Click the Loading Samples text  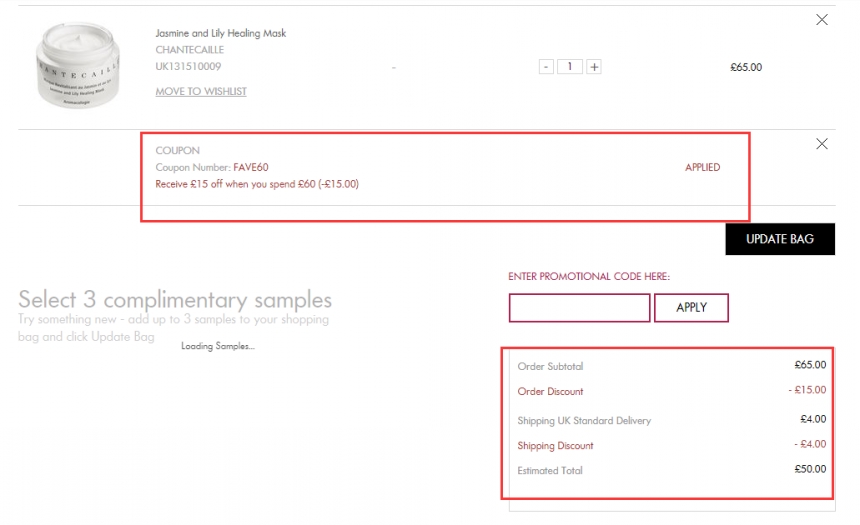click(x=218, y=346)
